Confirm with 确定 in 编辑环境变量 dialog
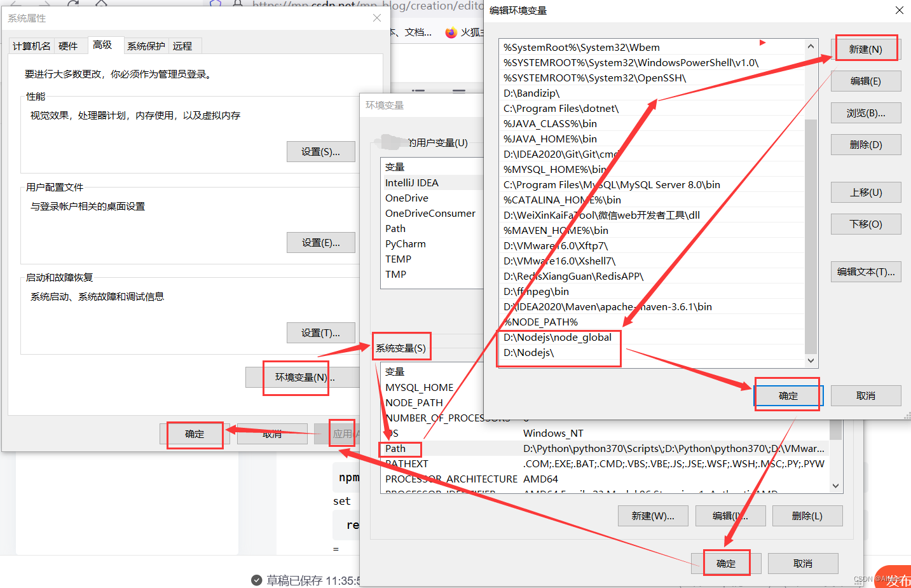The width and height of the screenshot is (911, 588). pos(788,395)
